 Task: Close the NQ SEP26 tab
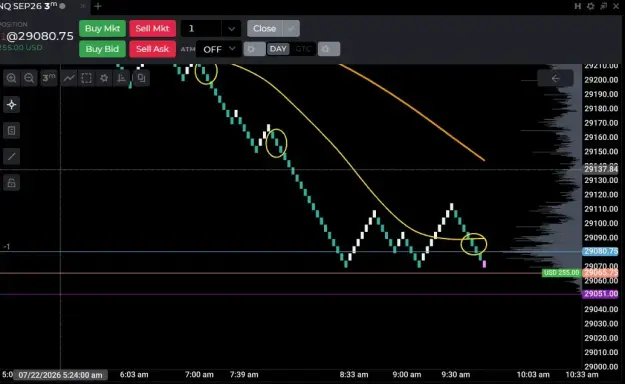83,6
